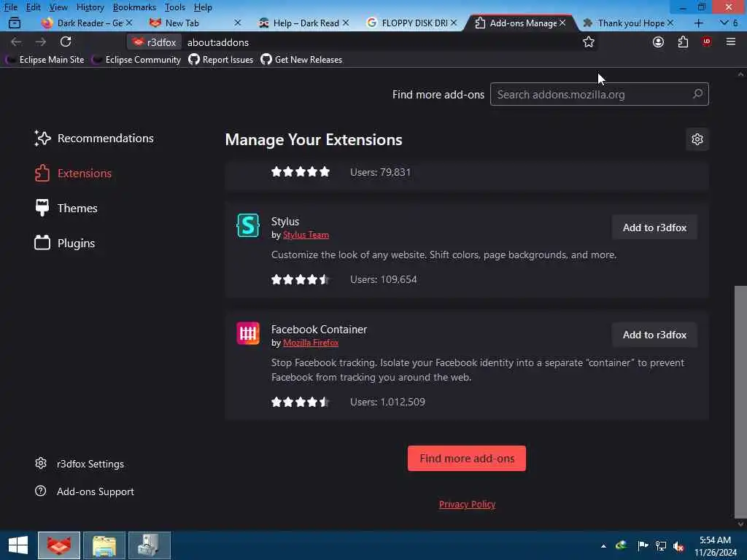747x560 pixels.
Task: Select Themes in the sidebar
Action: pos(66,208)
